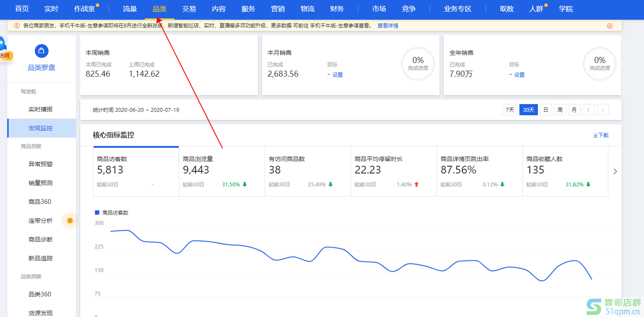Click the 品类罗盘 shopping bag icon
Viewport: 644px width, 317px height.
(x=41, y=51)
